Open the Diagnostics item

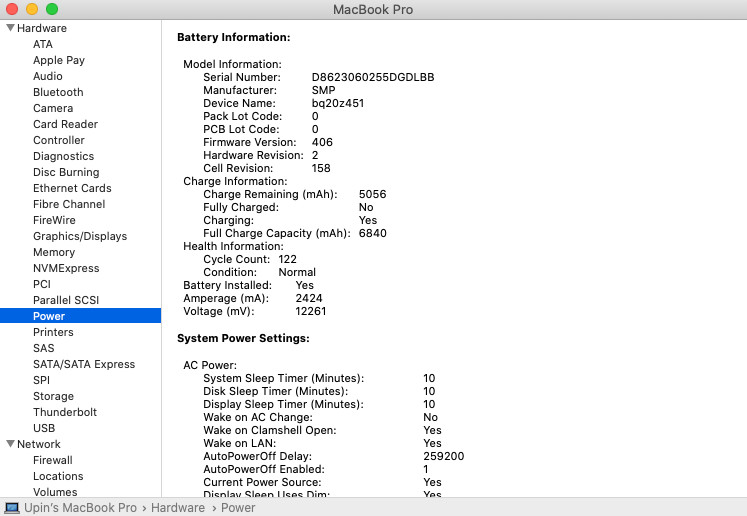pos(63,156)
